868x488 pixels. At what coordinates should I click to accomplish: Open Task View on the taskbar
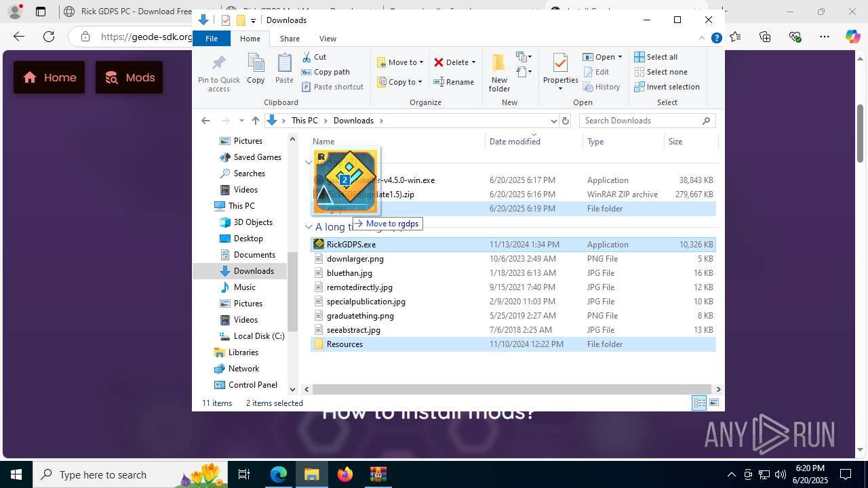click(244, 474)
